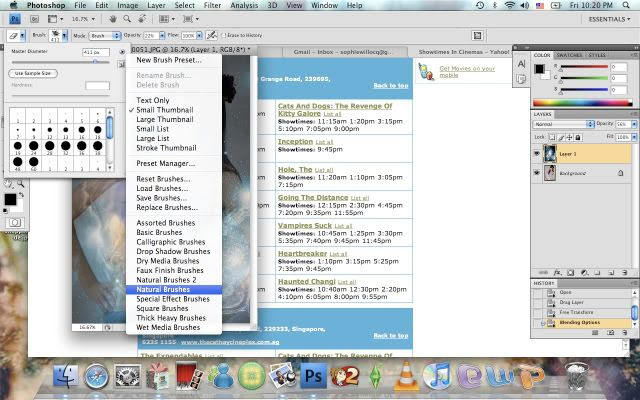Choose Reset Brushes menu entry
Screen dimensions: 640x400
coord(174,179)
